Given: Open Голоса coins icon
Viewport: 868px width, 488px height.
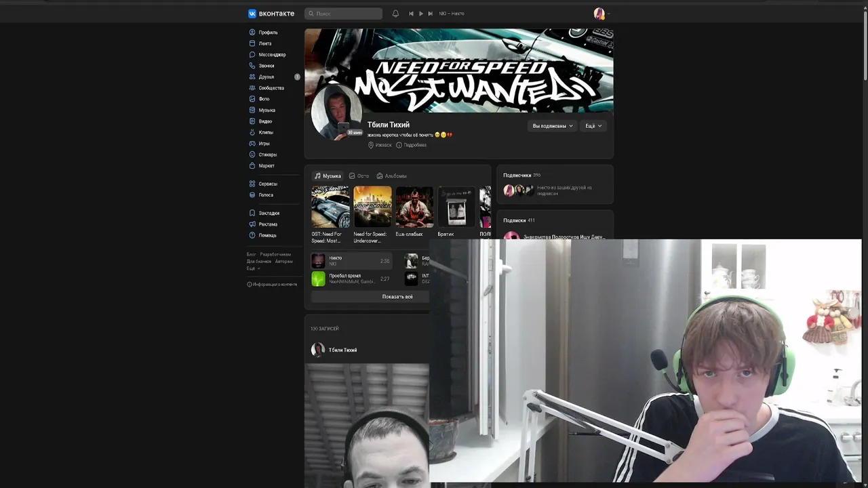Looking at the screenshot, I should pyautogui.click(x=252, y=195).
